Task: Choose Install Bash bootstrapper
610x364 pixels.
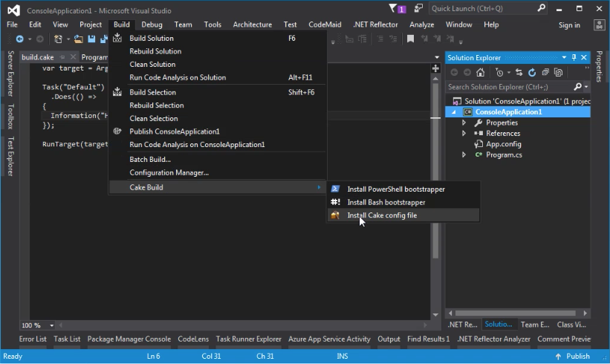Action: tap(403, 202)
